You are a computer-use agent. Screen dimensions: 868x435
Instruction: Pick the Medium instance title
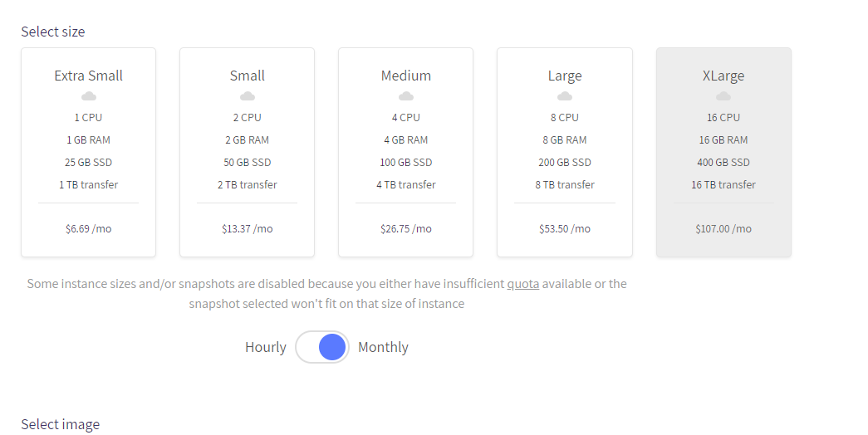(405, 76)
